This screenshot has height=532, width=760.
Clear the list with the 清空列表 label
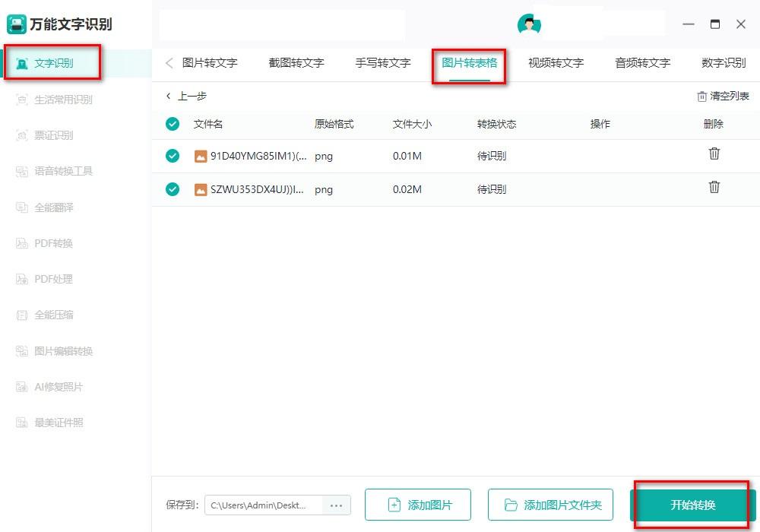coord(730,97)
